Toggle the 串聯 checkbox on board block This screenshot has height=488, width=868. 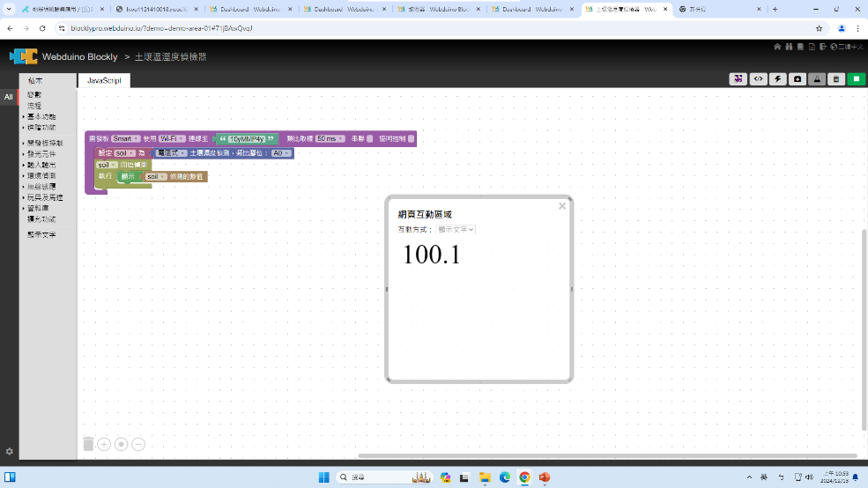pos(370,138)
